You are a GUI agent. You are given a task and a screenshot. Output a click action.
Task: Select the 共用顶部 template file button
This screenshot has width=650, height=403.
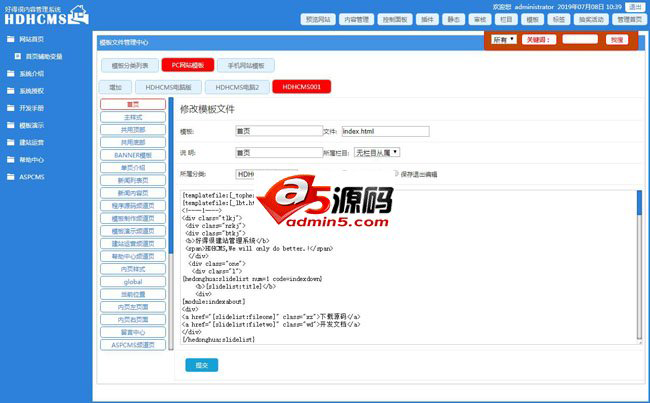click(x=133, y=130)
